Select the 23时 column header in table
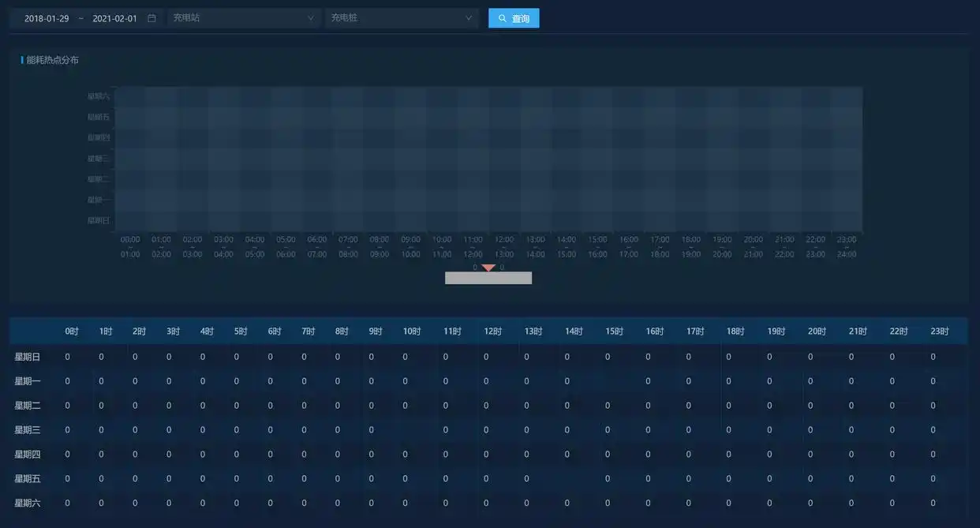 pyautogui.click(x=939, y=331)
